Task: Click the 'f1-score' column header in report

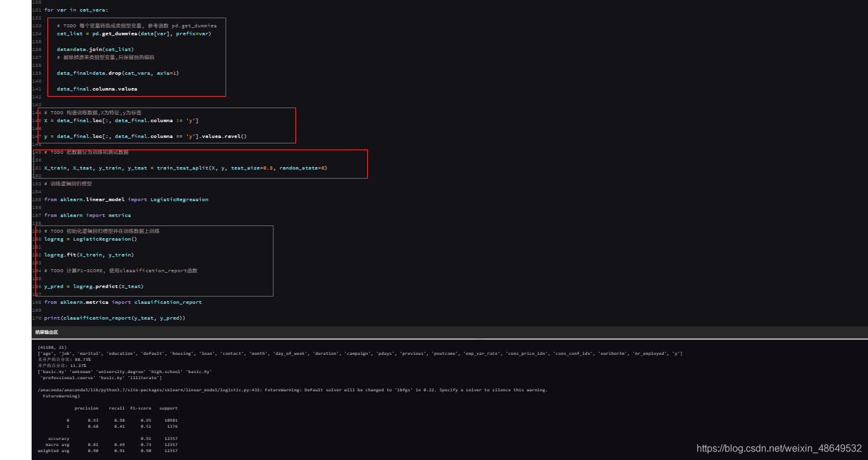Action: (x=140, y=408)
